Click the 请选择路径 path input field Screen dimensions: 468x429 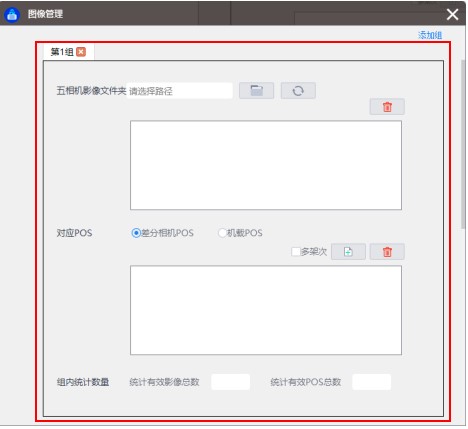[179, 91]
